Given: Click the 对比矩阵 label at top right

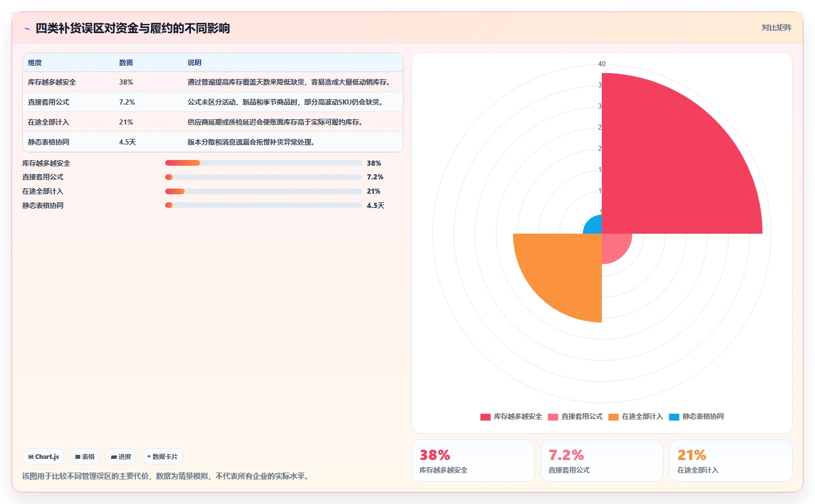Looking at the screenshot, I should coord(776,27).
